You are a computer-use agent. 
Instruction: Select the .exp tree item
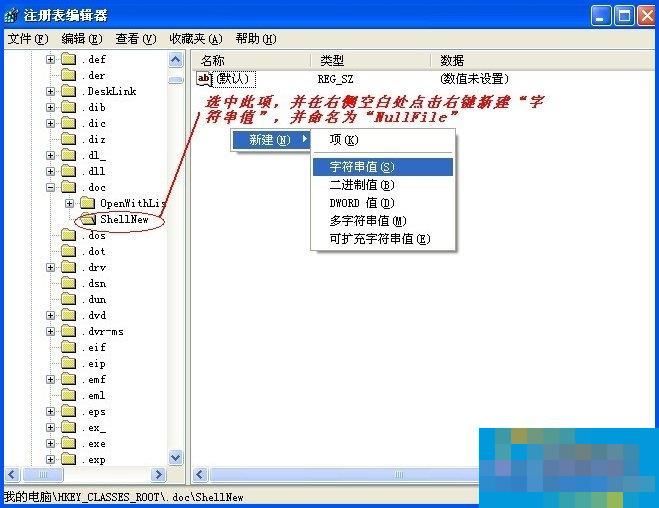[x=96, y=460]
